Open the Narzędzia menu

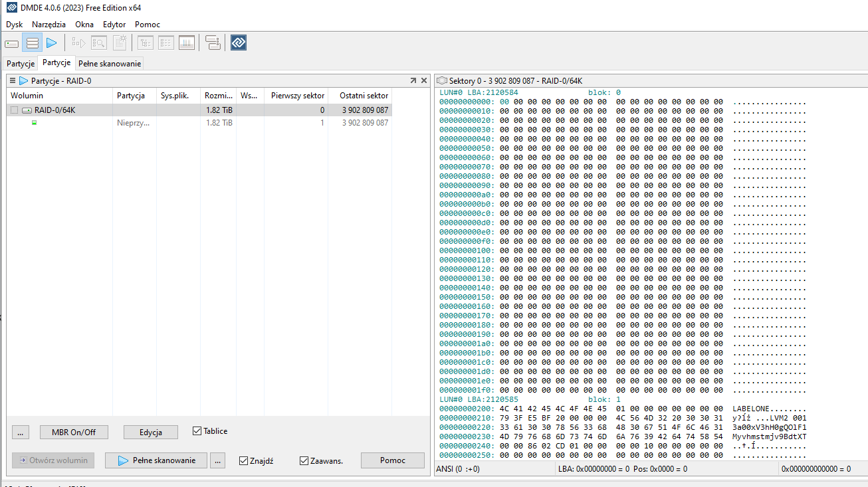49,25
